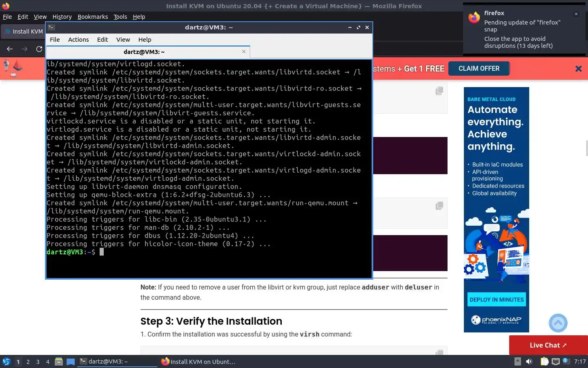This screenshot has height=368, width=588.
Task: Click the terminal title bar icon
Action: (x=51, y=27)
